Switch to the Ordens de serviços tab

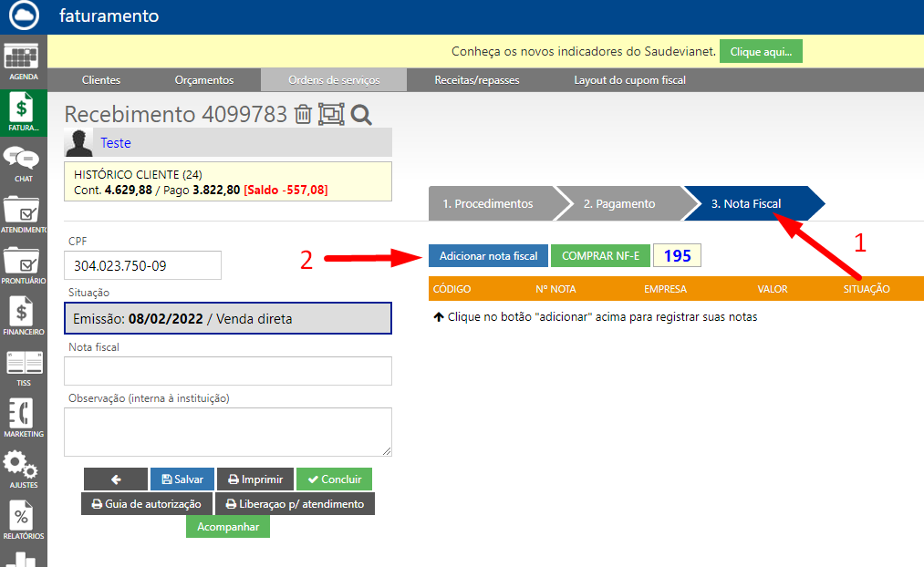pos(334,80)
